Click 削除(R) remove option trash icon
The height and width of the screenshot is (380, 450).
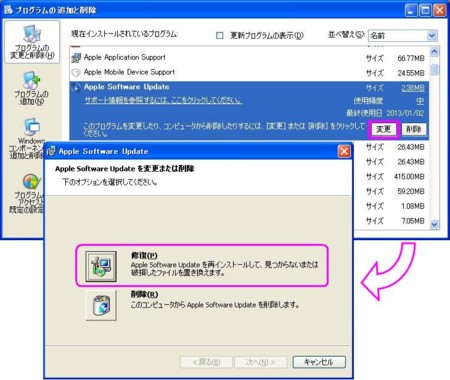[101, 305]
